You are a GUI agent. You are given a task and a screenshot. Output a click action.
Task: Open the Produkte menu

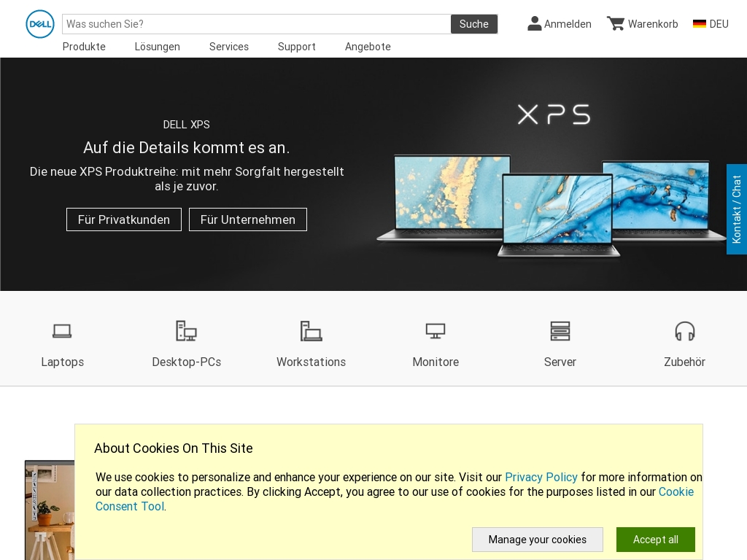tap(84, 47)
